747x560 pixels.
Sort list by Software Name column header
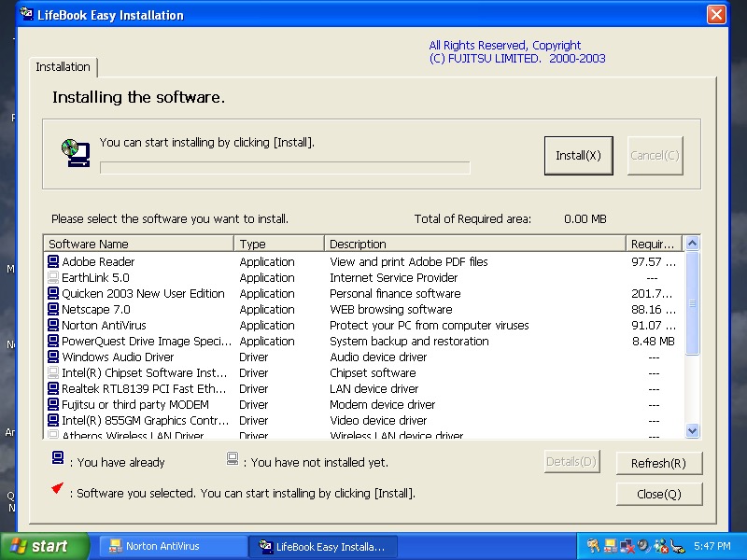point(139,245)
